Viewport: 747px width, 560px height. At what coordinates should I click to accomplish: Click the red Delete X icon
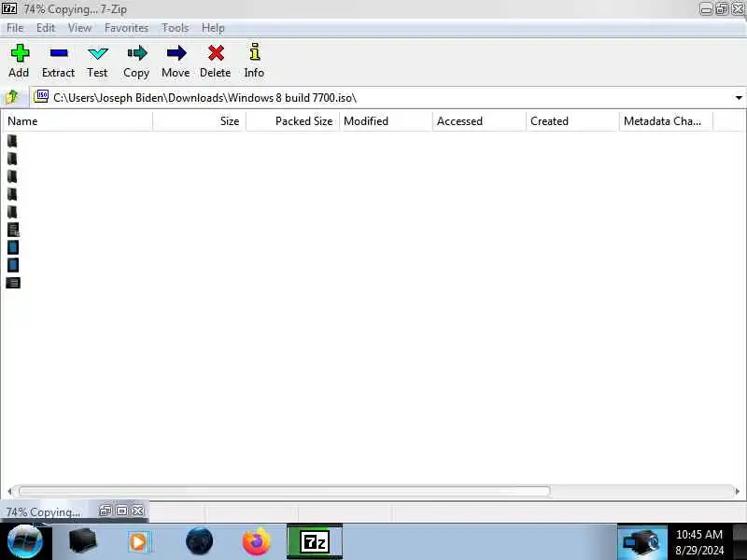216,53
